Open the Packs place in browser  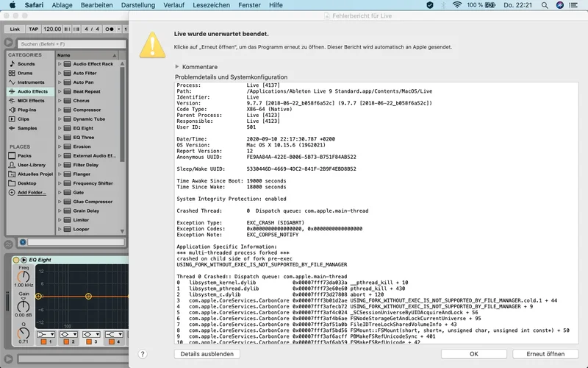pos(24,155)
